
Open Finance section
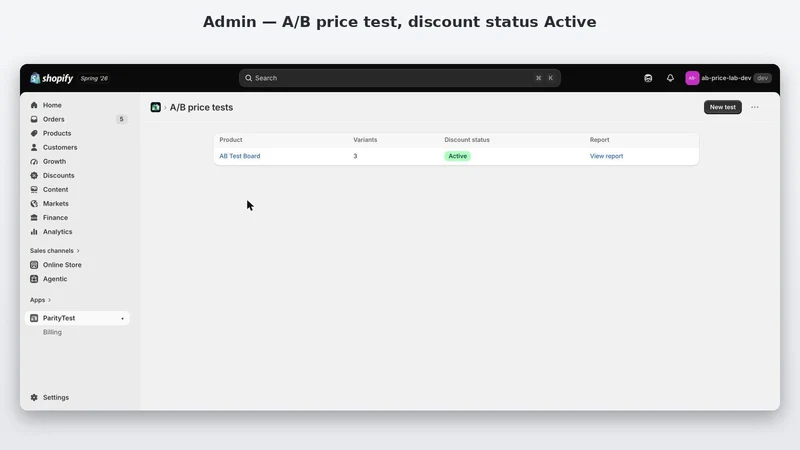[55, 217]
